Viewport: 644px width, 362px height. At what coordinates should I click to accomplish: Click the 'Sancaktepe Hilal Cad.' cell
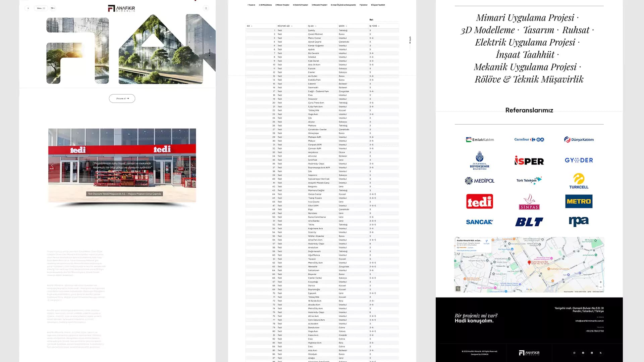319,179
